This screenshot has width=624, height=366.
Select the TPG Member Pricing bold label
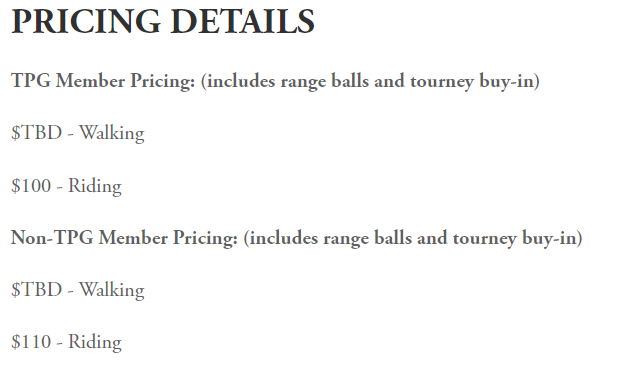click(103, 81)
